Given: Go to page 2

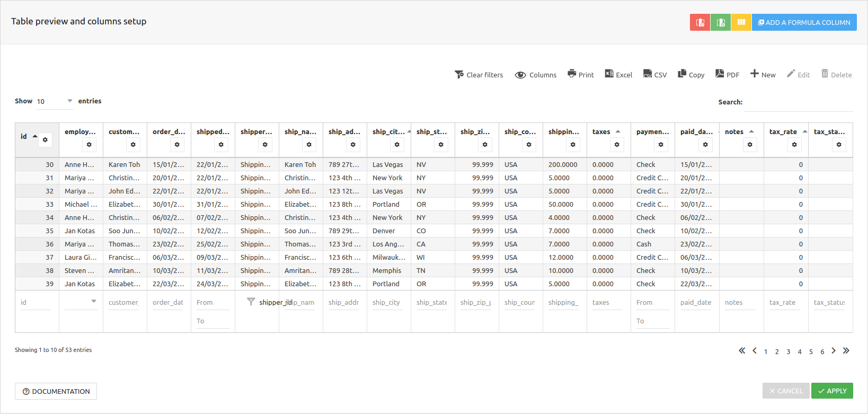Looking at the screenshot, I should click(777, 352).
